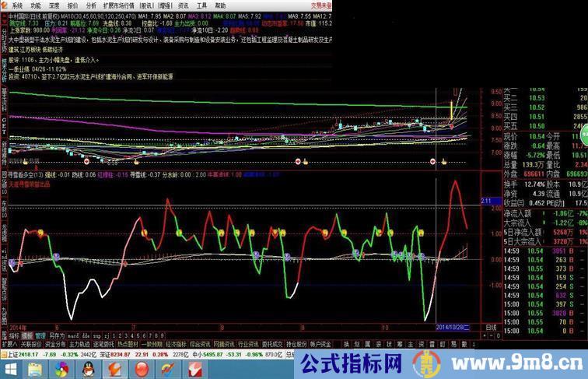
Task: Click the 2014/10/28 date marker
Action: (452, 328)
